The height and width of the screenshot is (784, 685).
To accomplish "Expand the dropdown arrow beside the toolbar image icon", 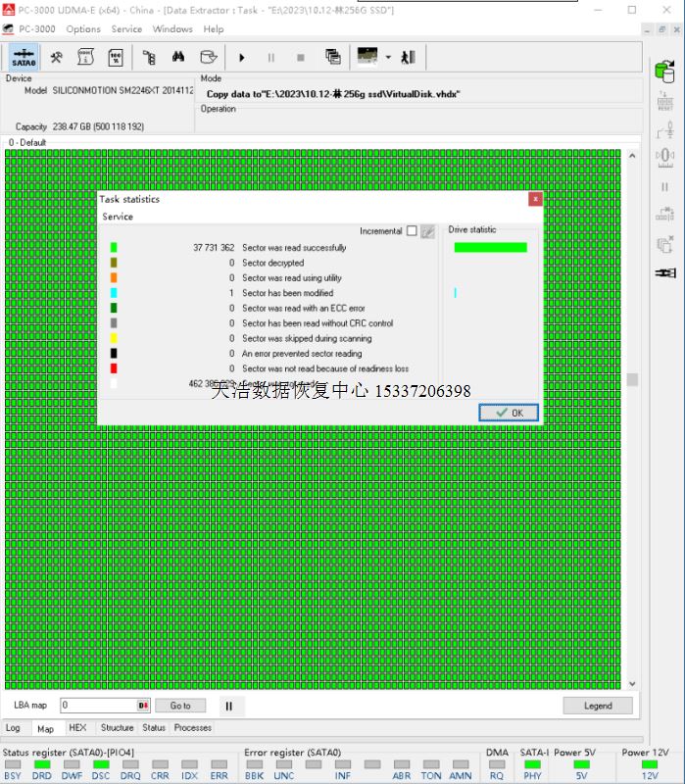I will click(x=388, y=57).
